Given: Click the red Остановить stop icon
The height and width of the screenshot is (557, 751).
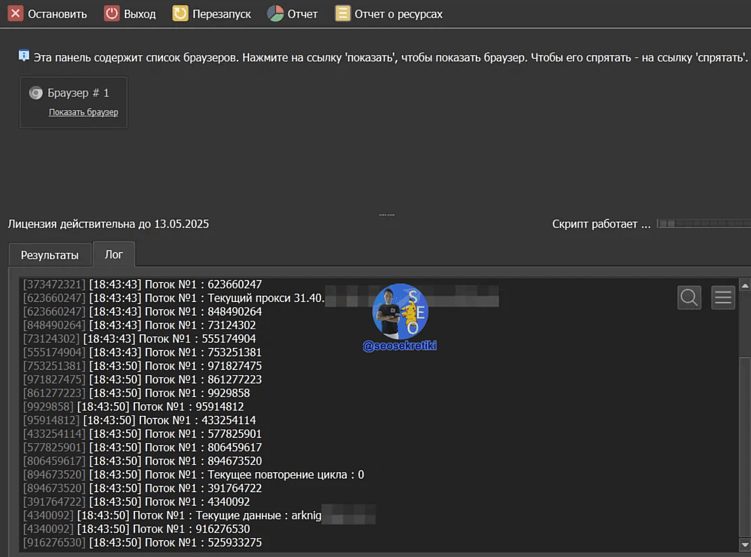Looking at the screenshot, I should pyautogui.click(x=15, y=13).
